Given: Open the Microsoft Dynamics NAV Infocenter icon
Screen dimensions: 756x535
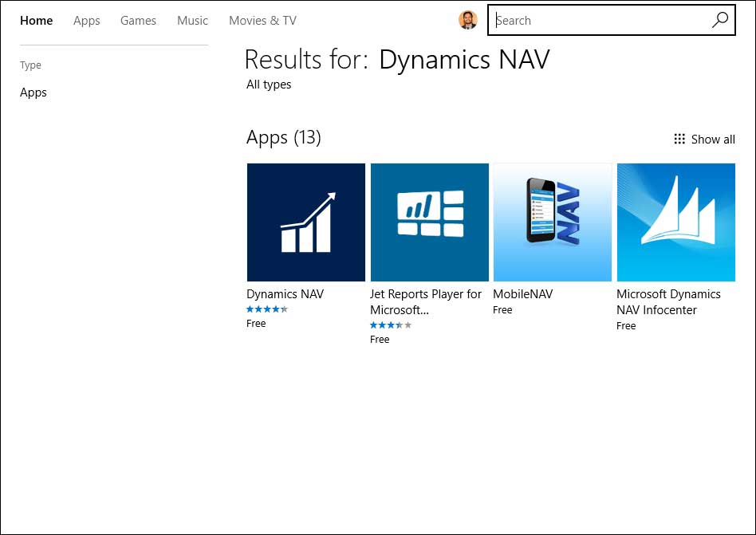Looking at the screenshot, I should 675,222.
